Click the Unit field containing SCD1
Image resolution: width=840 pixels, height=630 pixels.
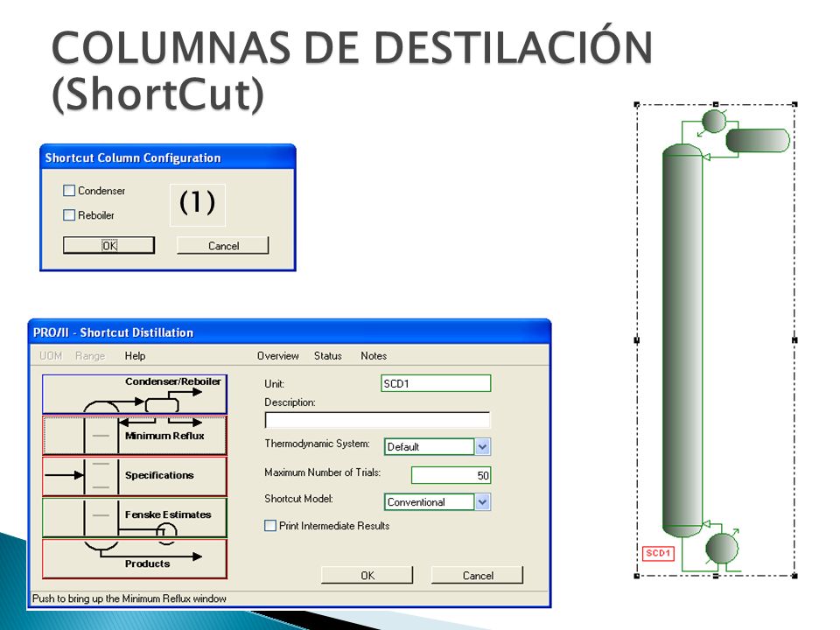[x=436, y=383]
